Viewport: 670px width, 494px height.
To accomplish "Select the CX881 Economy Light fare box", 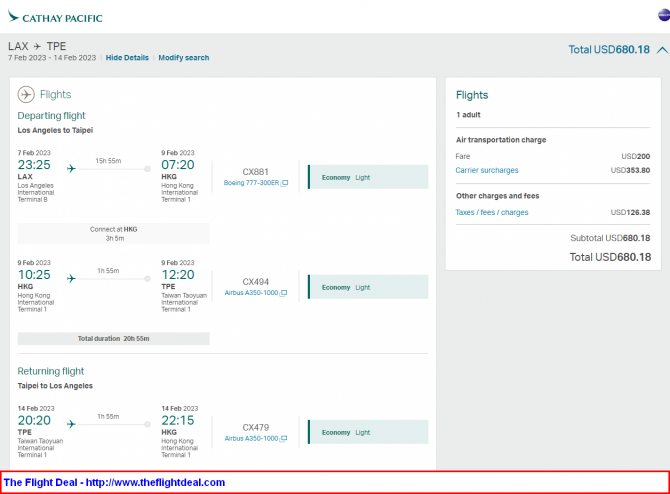I will [368, 177].
